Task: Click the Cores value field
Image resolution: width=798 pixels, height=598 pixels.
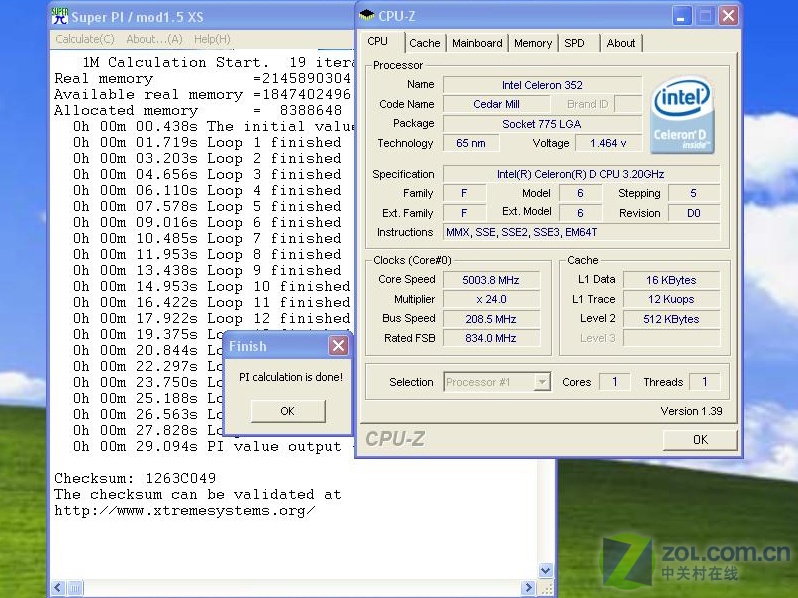Action: point(615,382)
